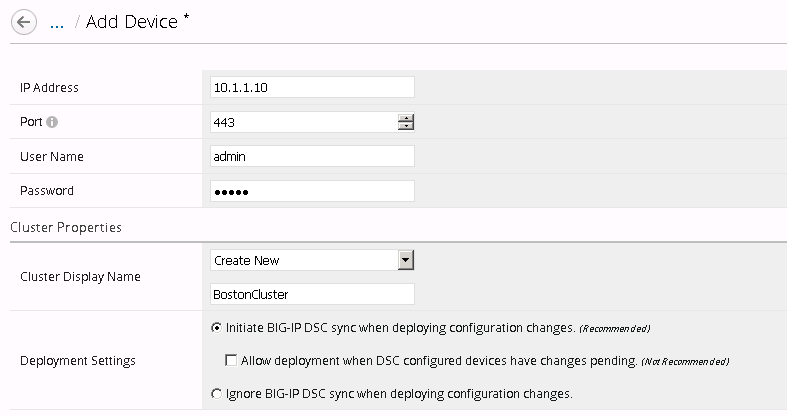Click the Cluster Display Name label
Screen dimensions: 787x416
coord(80,276)
